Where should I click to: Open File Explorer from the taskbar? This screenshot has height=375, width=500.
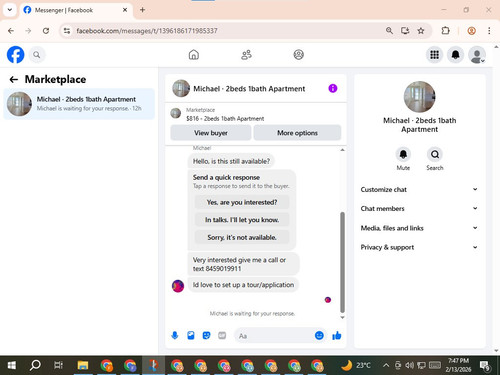point(83,365)
